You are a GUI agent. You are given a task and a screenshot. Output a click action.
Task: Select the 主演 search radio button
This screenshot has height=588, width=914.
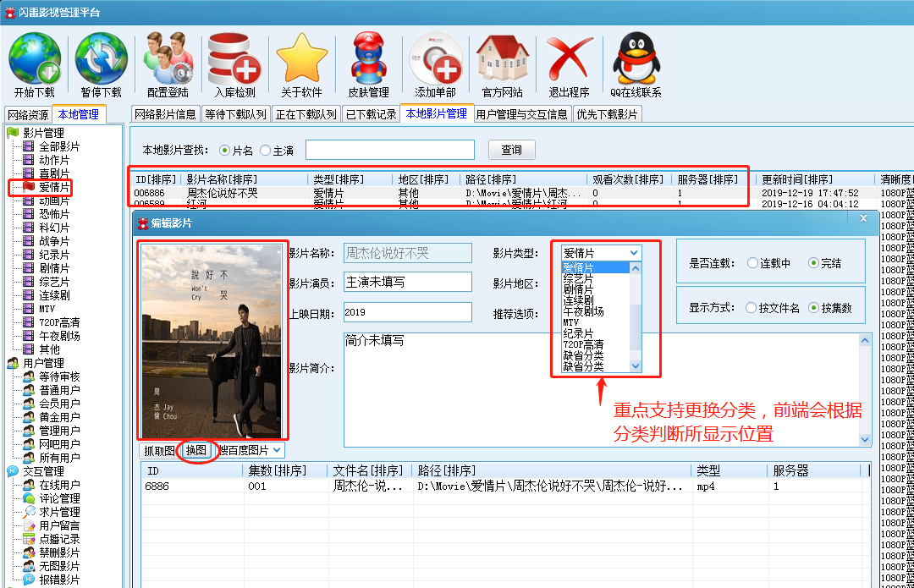266,150
